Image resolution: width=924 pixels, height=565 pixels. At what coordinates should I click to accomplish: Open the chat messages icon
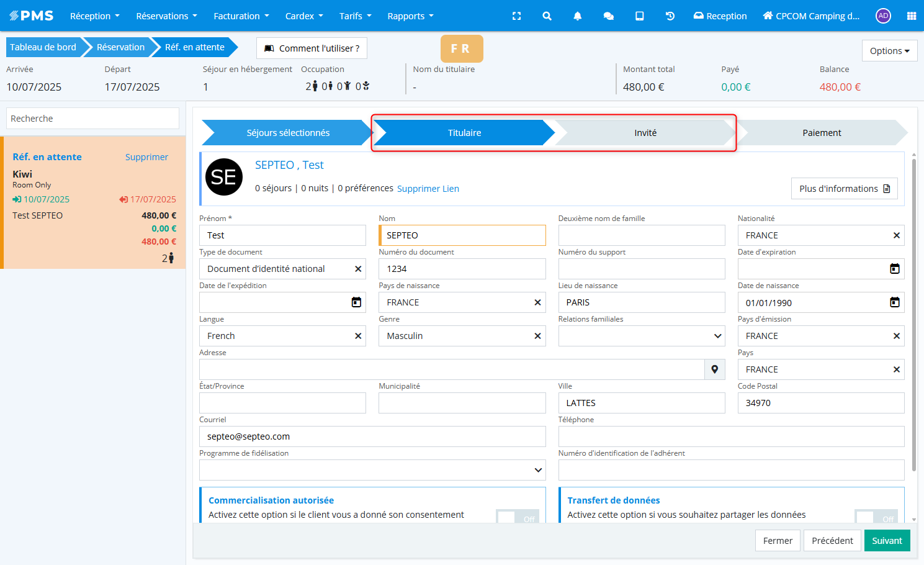point(608,16)
